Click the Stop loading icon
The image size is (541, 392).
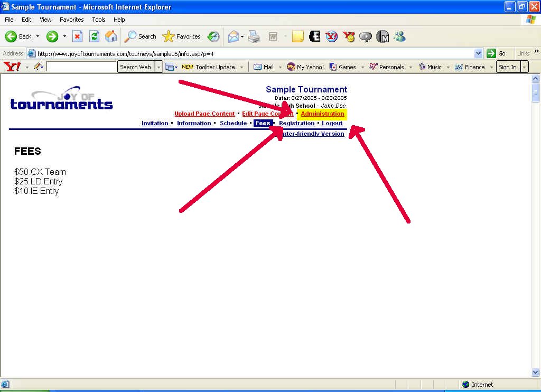(78, 36)
